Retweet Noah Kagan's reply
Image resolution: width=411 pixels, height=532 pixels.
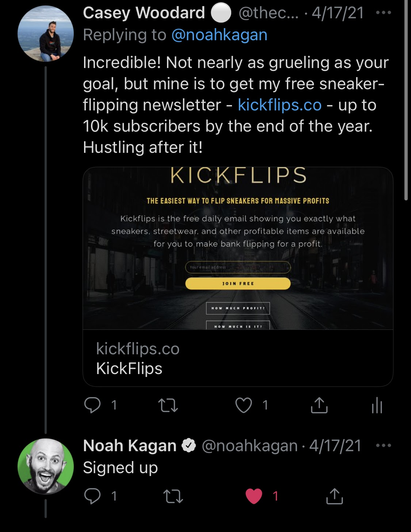click(172, 496)
